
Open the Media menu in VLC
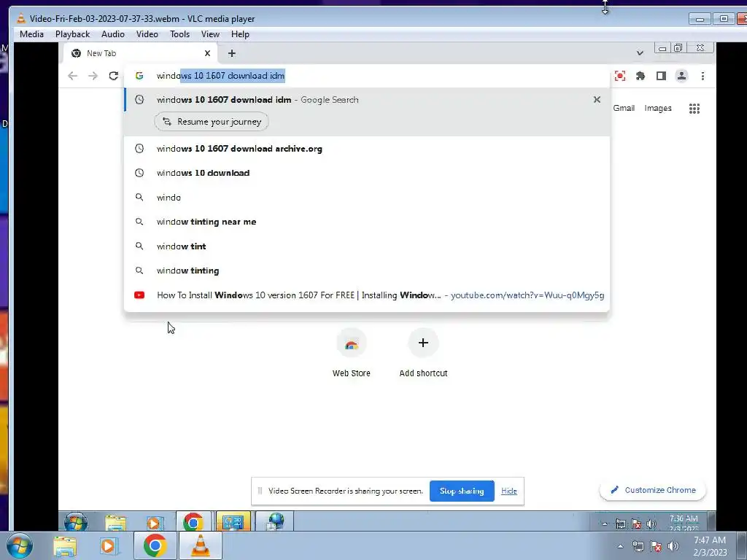pyautogui.click(x=31, y=34)
